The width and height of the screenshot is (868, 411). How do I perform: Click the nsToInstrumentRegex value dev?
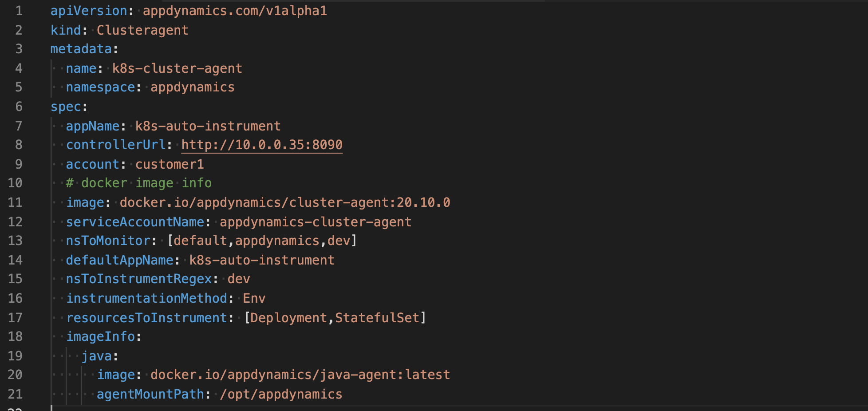pos(239,279)
